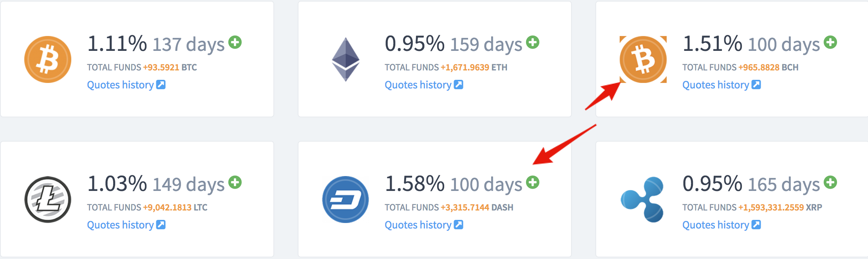The image size is (868, 259).
Task: Click the green plus next to 159 days
Action: coord(533,42)
